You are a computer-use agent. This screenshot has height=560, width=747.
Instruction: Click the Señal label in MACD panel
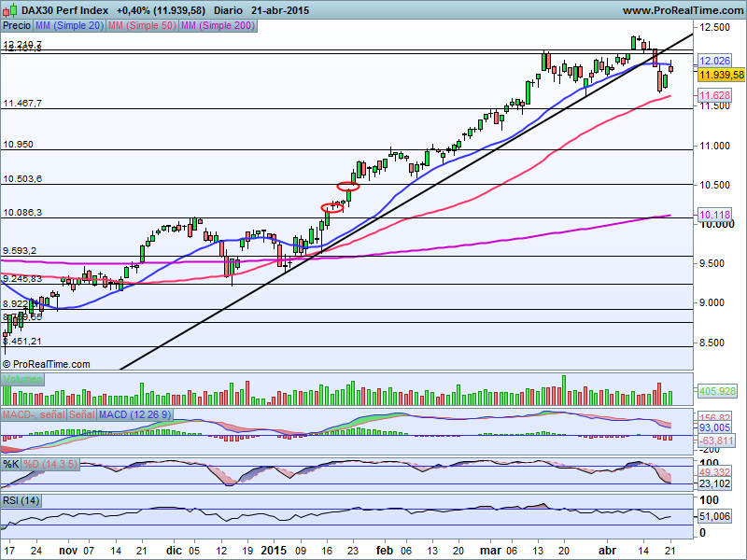tap(82, 414)
